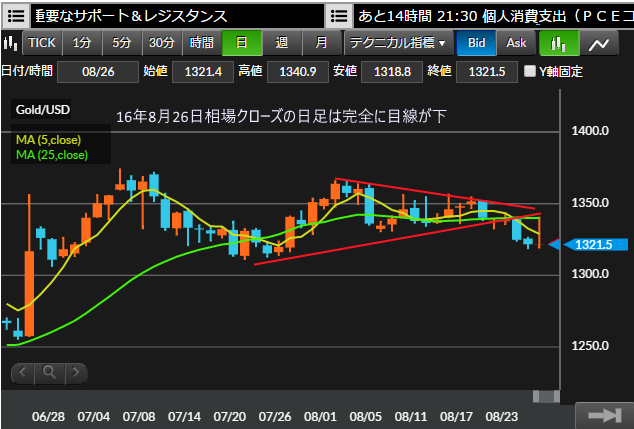The image size is (634, 429).
Task: Click the small candlestick icon left of TICK
Action: [11, 44]
